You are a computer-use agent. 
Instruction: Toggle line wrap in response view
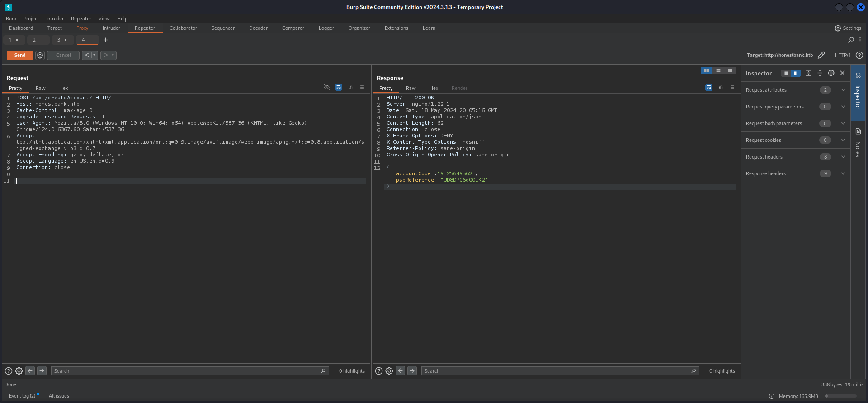709,88
